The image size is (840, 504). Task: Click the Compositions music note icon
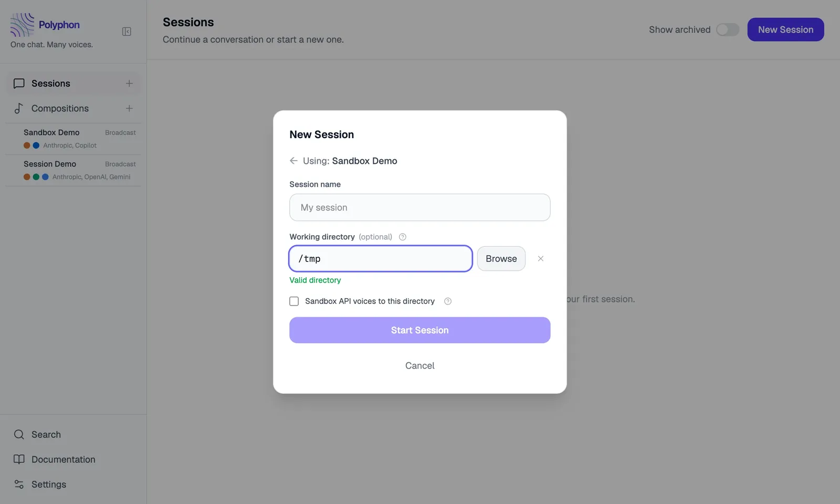[19, 108]
